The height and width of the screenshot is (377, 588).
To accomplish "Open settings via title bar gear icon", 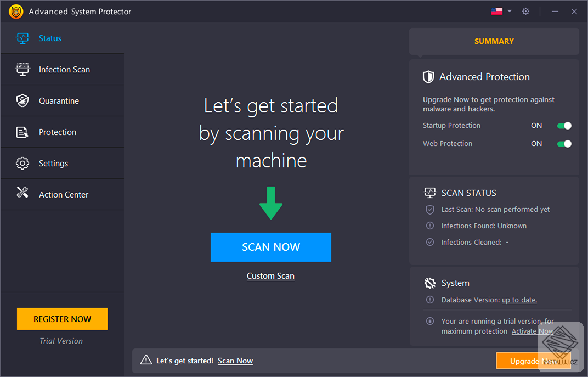I will coord(526,12).
